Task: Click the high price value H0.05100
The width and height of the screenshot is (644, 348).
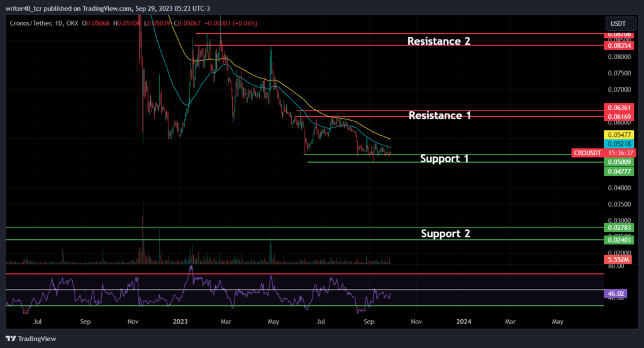Action: [126, 23]
